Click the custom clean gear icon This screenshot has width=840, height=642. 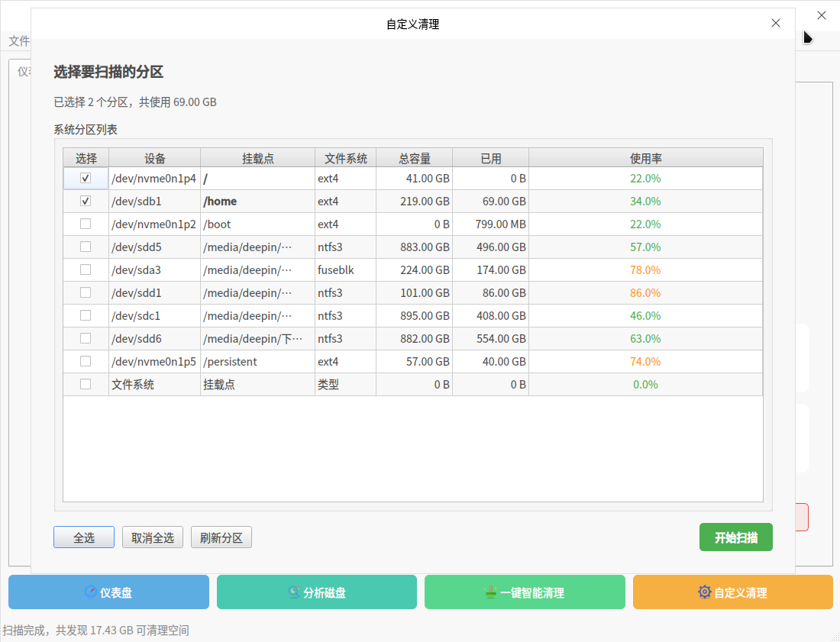[704, 592]
